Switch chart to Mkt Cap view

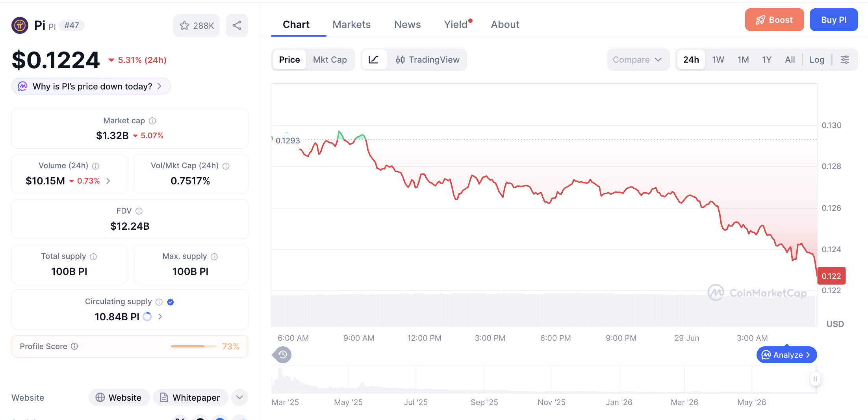pos(330,59)
